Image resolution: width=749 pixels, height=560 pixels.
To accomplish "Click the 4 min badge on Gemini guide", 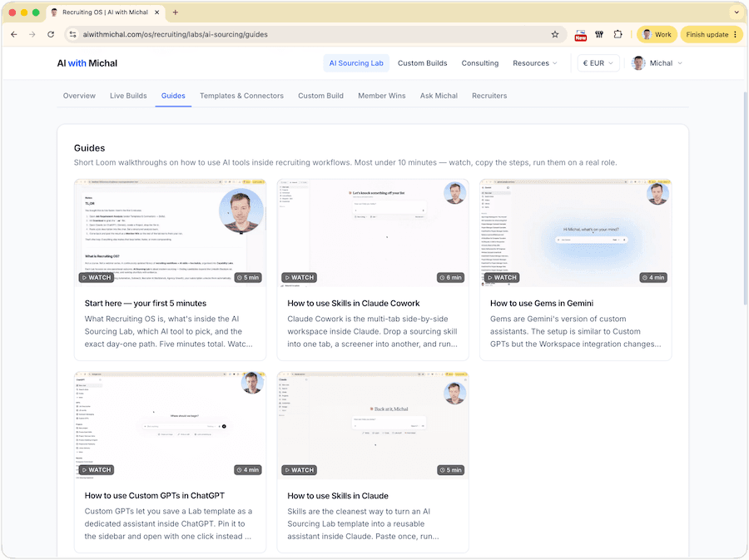I will [x=653, y=277].
